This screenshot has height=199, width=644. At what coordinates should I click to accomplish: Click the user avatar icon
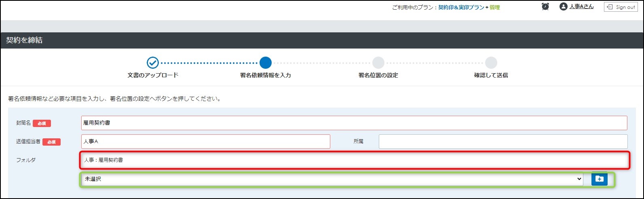coord(563,7)
